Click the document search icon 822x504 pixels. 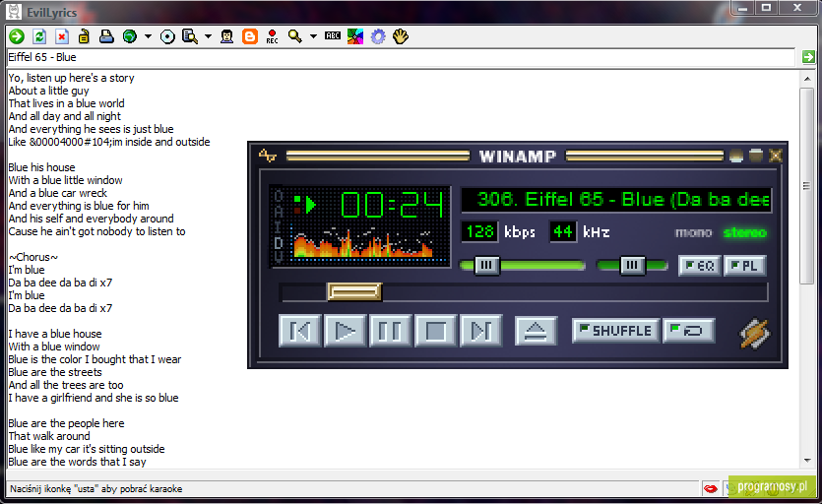pos(190,36)
